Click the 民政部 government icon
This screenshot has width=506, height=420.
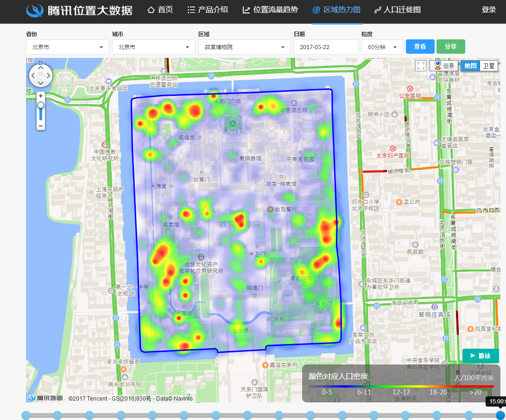415,245
